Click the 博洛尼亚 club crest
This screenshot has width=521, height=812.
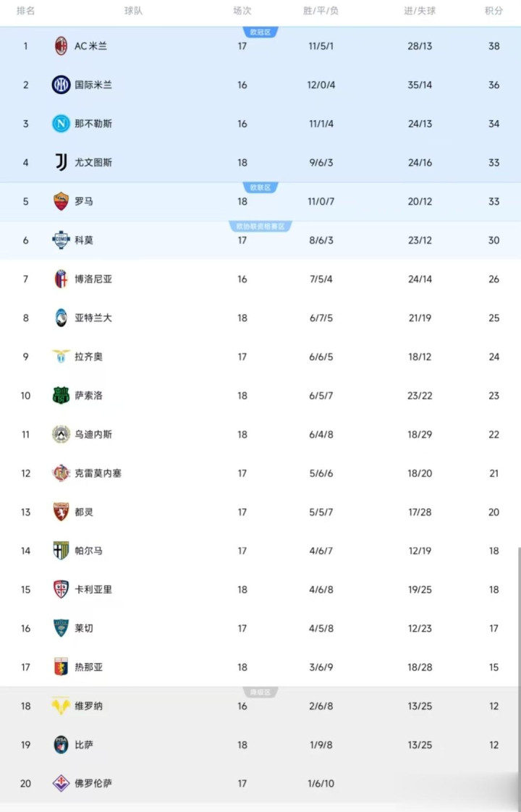61,279
